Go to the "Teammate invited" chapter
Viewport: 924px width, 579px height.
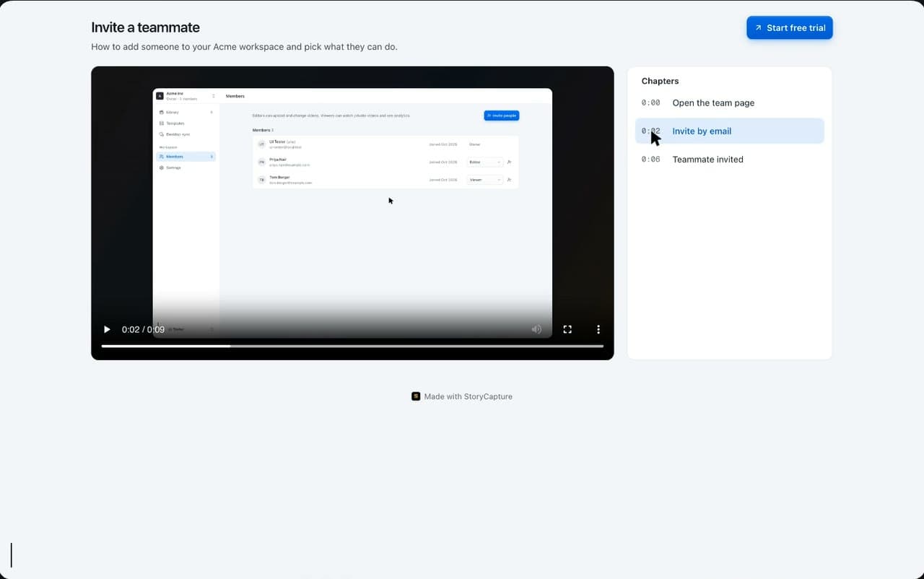pos(730,159)
